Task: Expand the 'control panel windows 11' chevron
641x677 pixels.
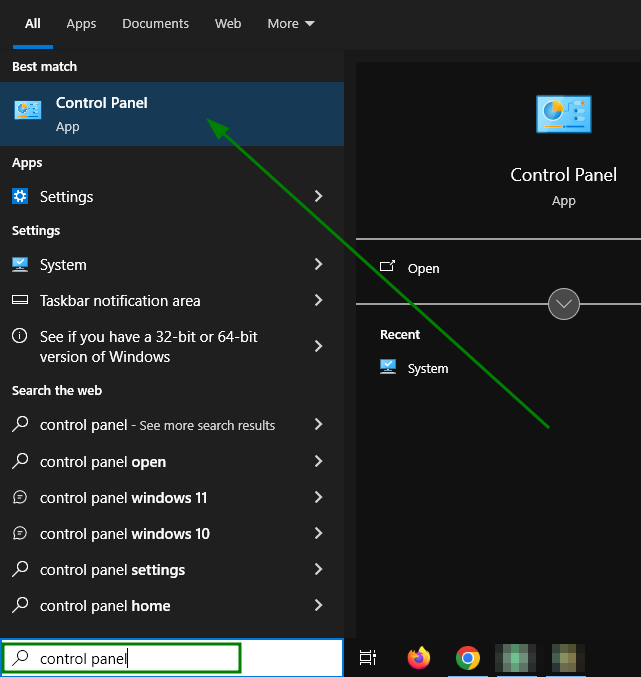Action: pyautogui.click(x=319, y=497)
